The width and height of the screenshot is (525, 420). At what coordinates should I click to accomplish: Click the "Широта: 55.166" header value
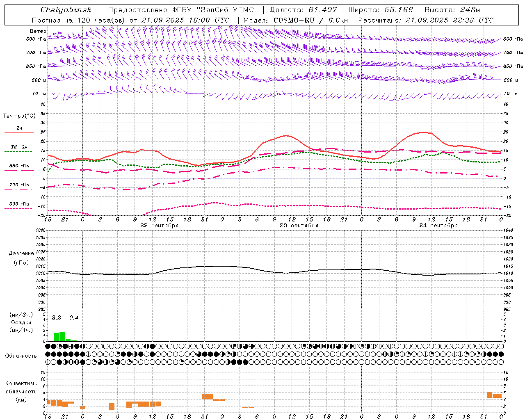tap(381, 10)
